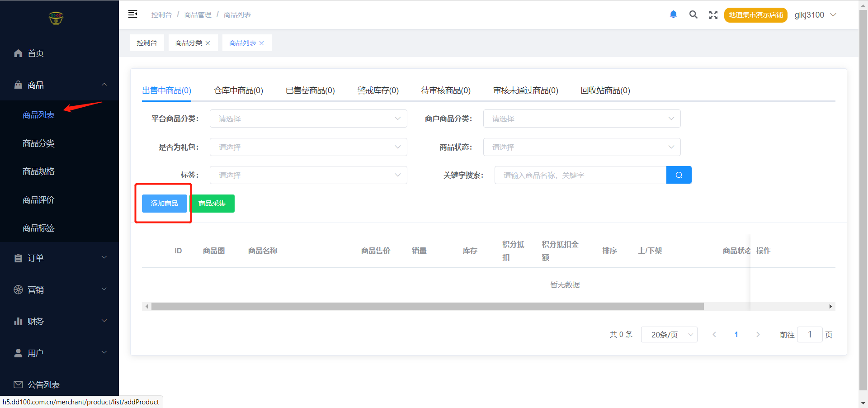Click inside the 请输入商品名称 keyword input
Screen dimensions: 868x408
tap(579, 175)
